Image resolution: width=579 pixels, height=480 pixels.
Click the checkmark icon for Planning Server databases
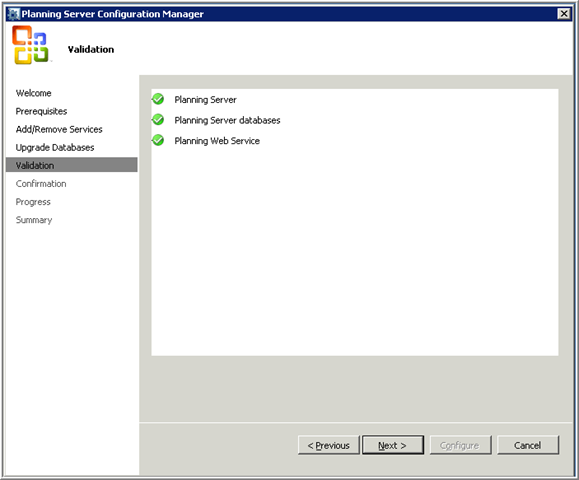[x=158, y=120]
